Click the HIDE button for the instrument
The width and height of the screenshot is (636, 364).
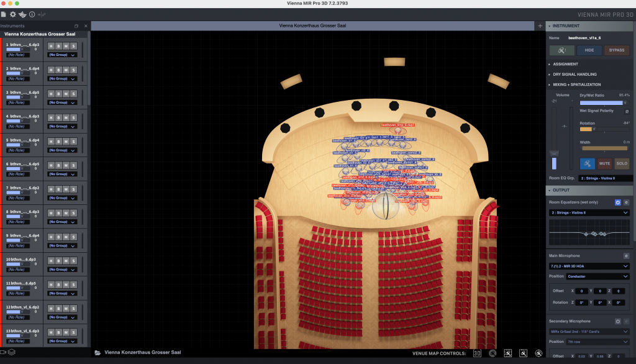point(589,50)
